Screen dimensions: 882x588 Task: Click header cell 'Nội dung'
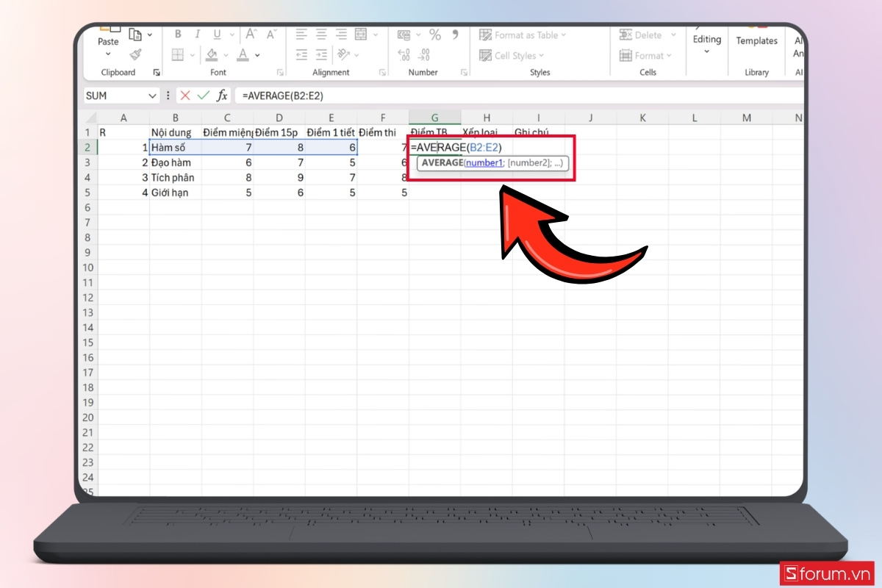(x=176, y=132)
